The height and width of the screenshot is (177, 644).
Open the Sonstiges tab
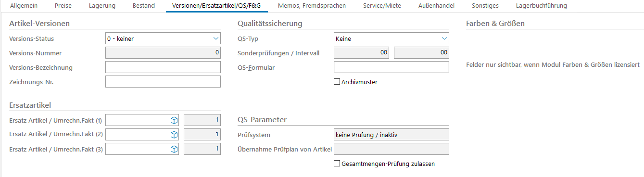485,6
